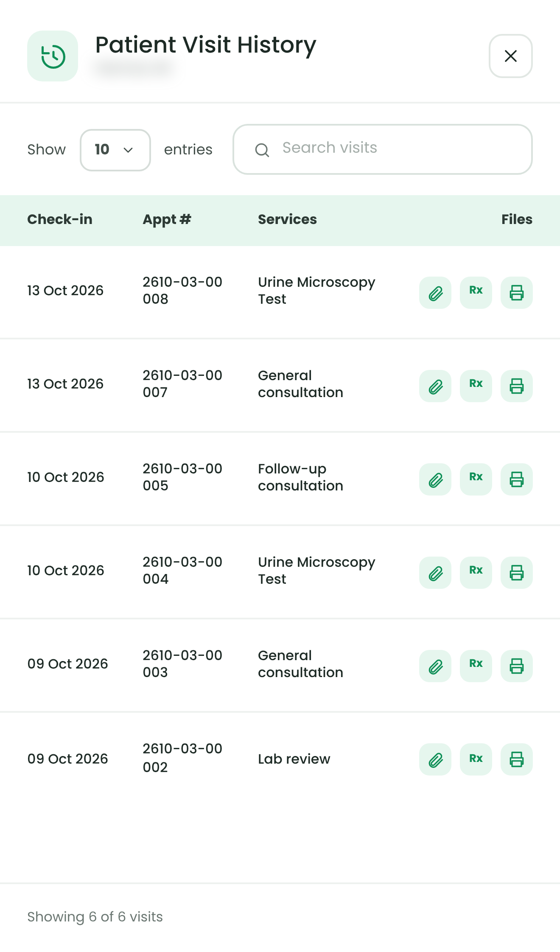The width and height of the screenshot is (560, 952).
Task: Click into the Search visits field
Action: click(x=383, y=149)
